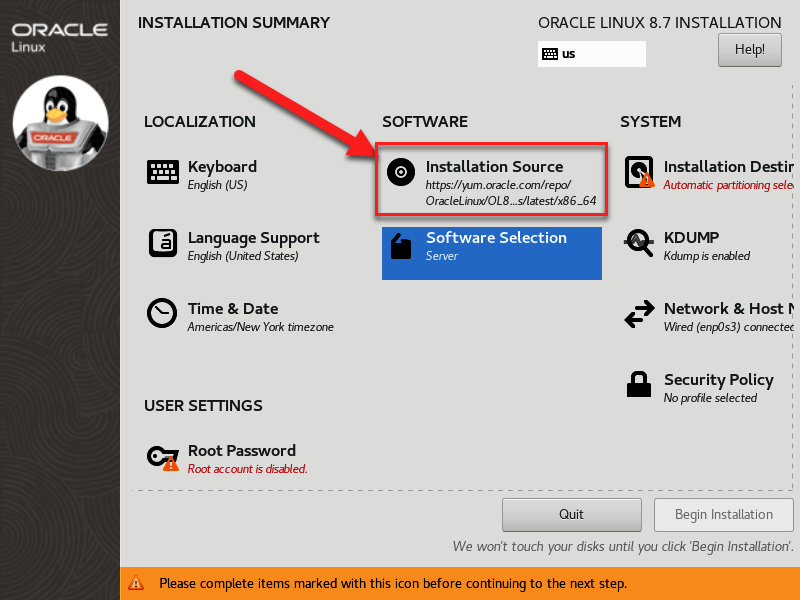800x600 pixels.
Task: Open Security Policy settings title
Action: (718, 380)
